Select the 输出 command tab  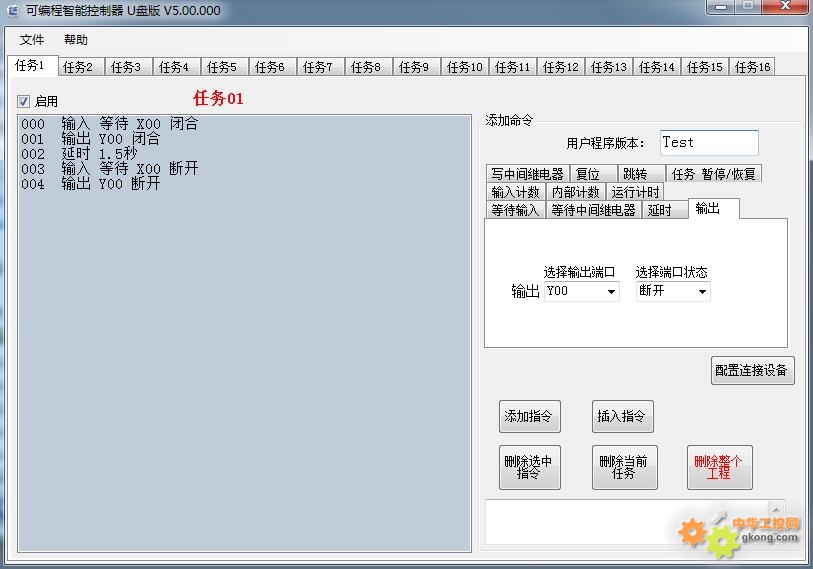tap(714, 209)
